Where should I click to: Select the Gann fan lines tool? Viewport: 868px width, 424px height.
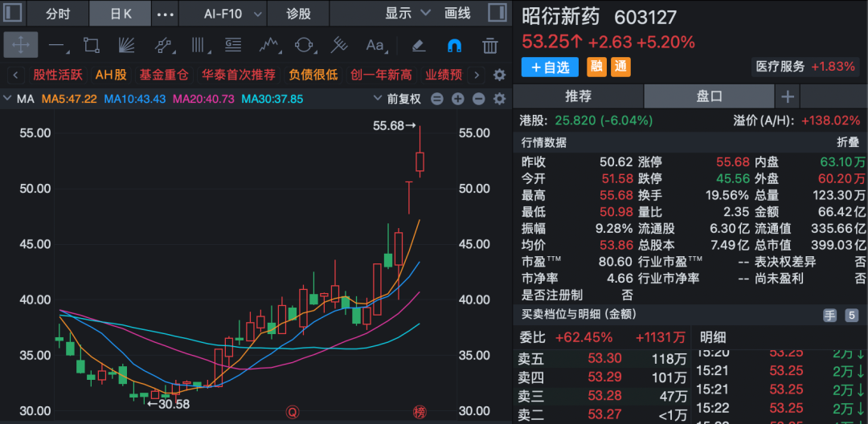tap(127, 45)
